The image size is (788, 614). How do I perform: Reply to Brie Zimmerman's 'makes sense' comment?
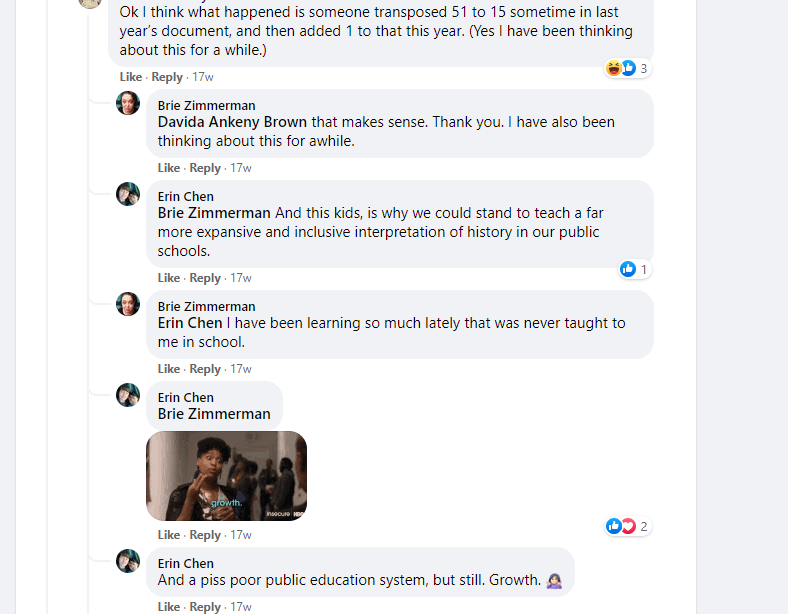pos(205,168)
